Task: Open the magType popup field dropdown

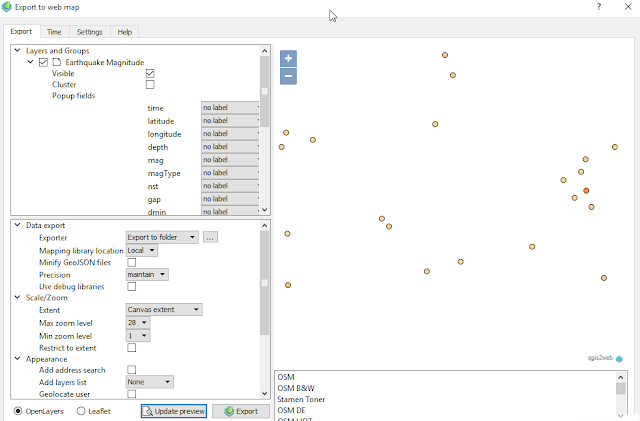Action: click(x=230, y=173)
